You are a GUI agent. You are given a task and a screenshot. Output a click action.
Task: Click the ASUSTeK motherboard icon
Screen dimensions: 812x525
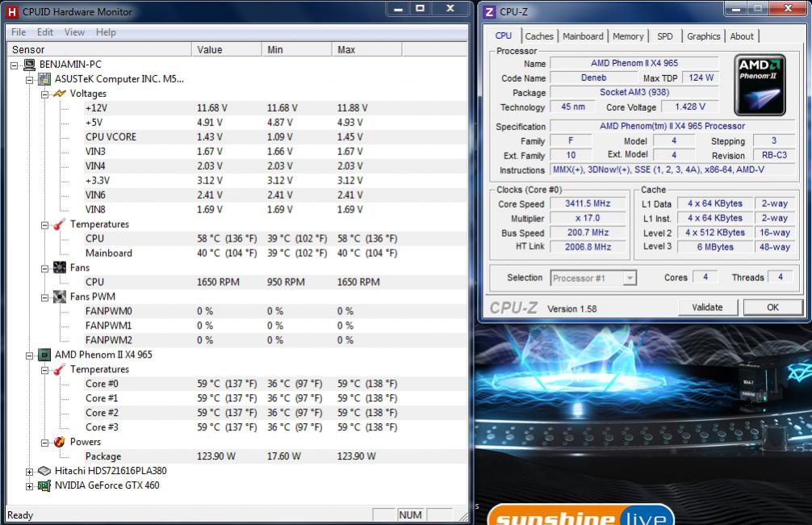coord(44,79)
